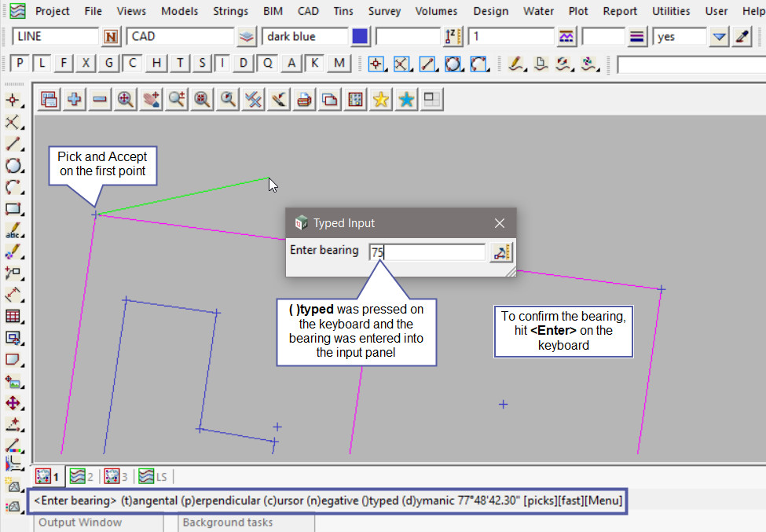Image resolution: width=766 pixels, height=532 pixels.
Task: Open the line style chooser icon
Action: (x=637, y=37)
